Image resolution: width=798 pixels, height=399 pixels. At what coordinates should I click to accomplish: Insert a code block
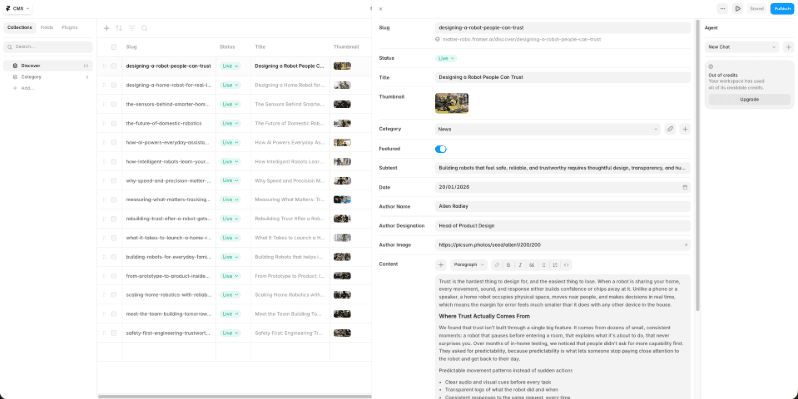(x=566, y=265)
